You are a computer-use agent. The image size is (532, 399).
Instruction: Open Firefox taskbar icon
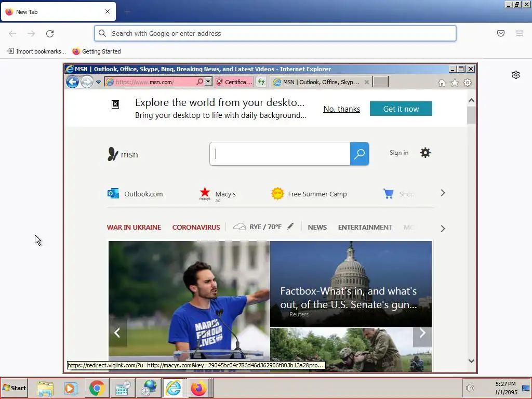pos(198,388)
